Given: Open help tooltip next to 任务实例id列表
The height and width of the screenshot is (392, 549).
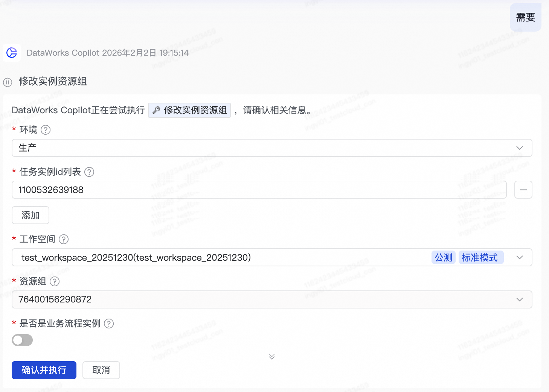Looking at the screenshot, I should (x=89, y=172).
